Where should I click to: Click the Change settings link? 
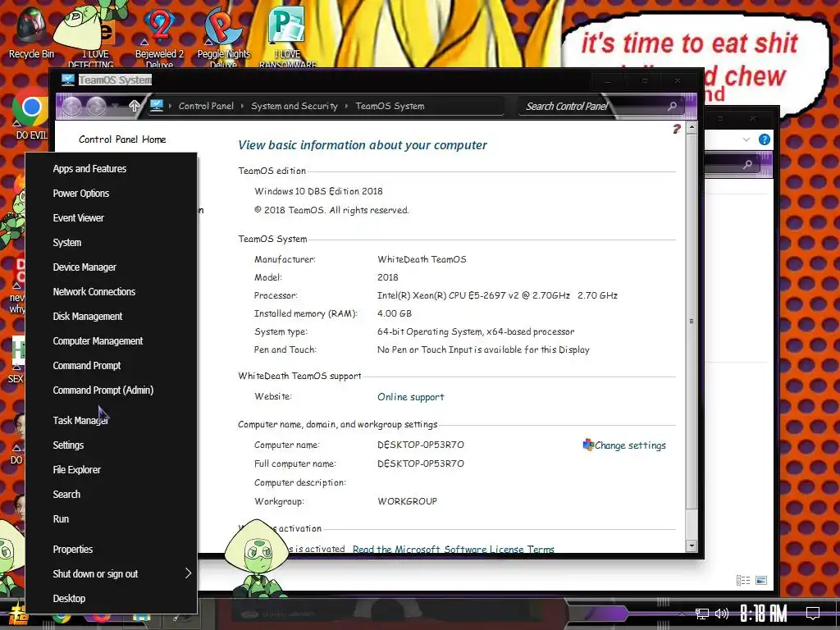(x=630, y=445)
